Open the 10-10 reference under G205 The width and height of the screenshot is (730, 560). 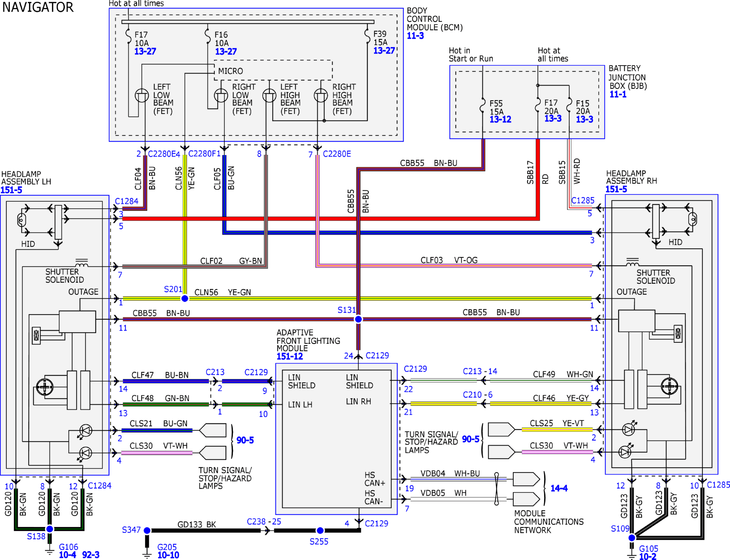point(168,555)
